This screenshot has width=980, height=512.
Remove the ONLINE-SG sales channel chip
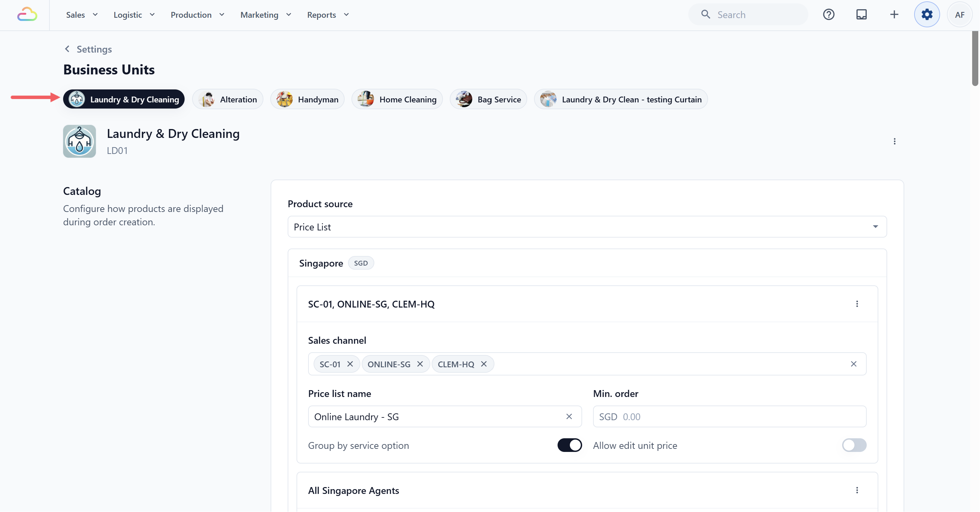click(x=420, y=364)
